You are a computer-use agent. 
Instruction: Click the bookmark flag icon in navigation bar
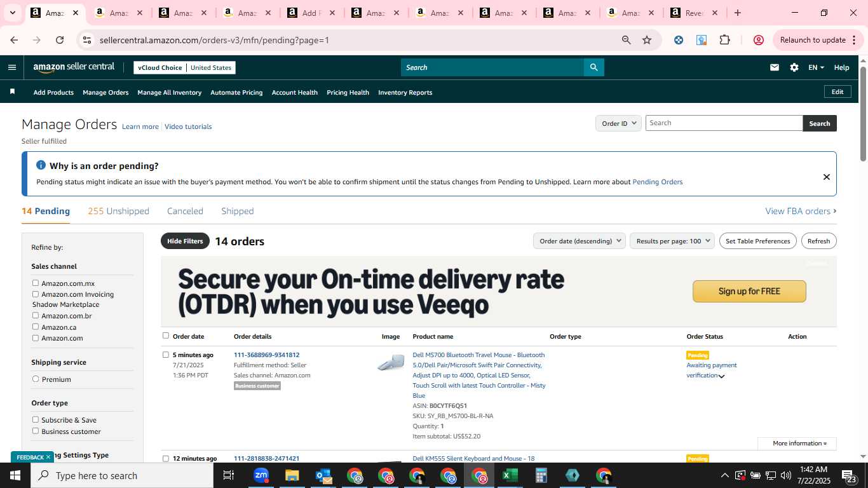(x=12, y=92)
